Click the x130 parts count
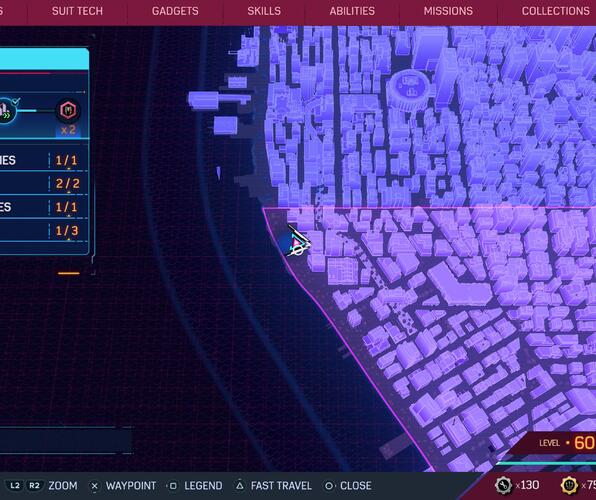The width and height of the screenshot is (596, 500). coord(527,485)
